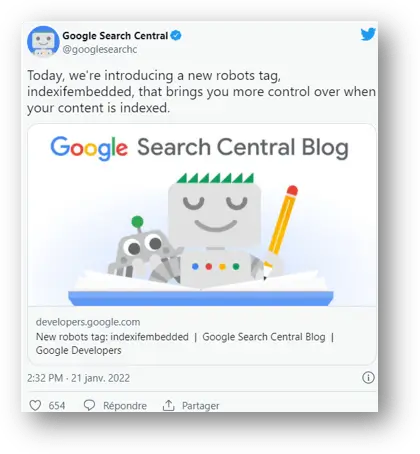Click the Partager label
This screenshot has width=420, height=454.
[x=200, y=406]
